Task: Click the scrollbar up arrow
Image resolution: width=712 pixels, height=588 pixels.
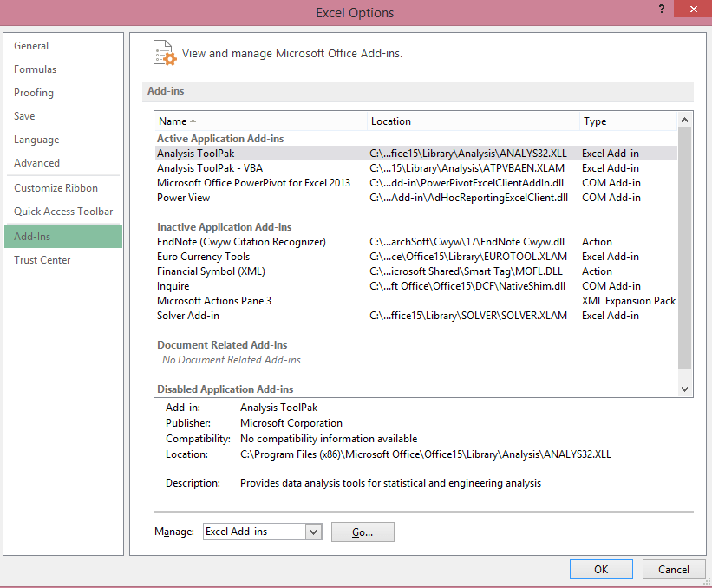Action: (684, 120)
